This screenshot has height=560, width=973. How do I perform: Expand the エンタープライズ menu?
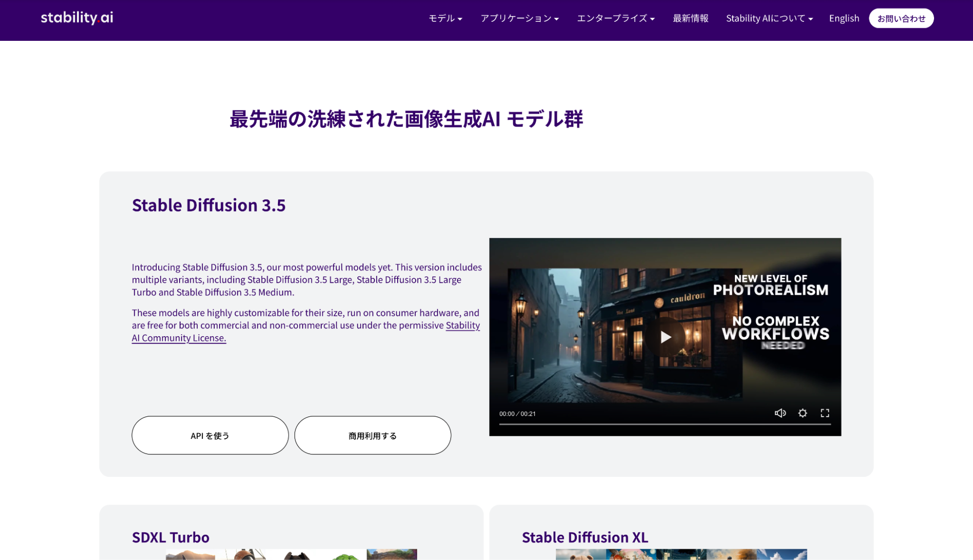(616, 18)
